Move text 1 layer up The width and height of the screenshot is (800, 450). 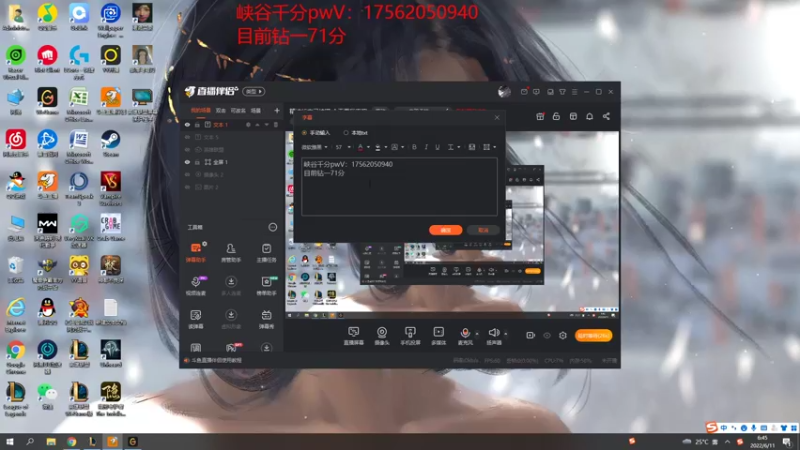(x=257, y=124)
